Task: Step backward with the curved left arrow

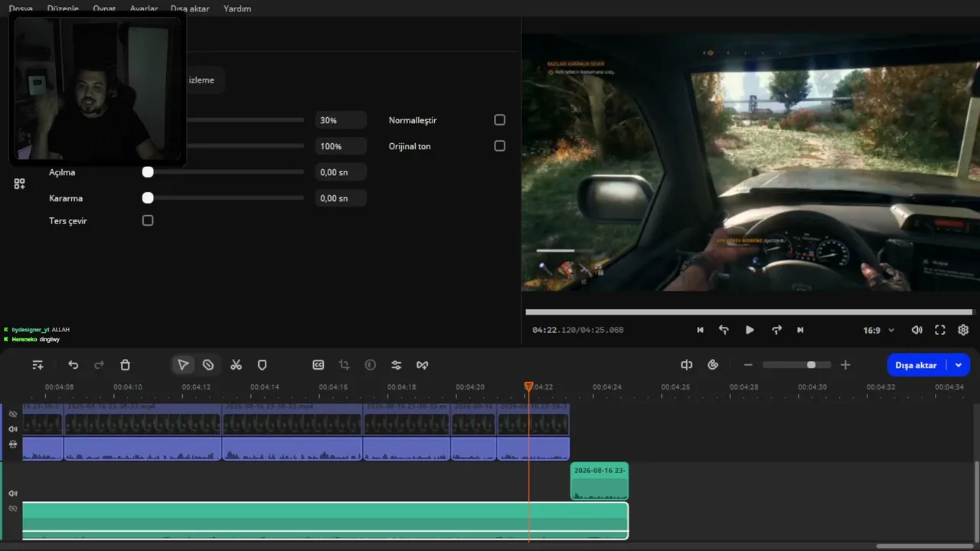Action: [724, 330]
